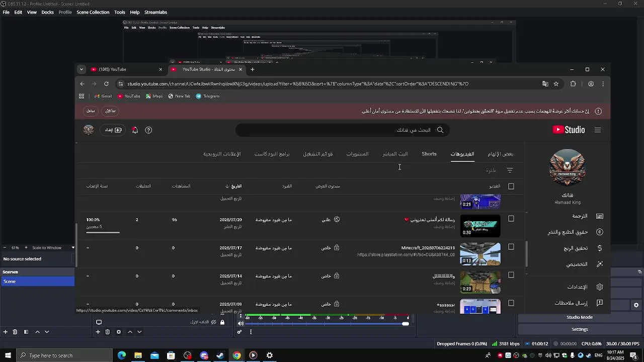
Task: Add a new source with plus icon
Action: (x=98, y=332)
